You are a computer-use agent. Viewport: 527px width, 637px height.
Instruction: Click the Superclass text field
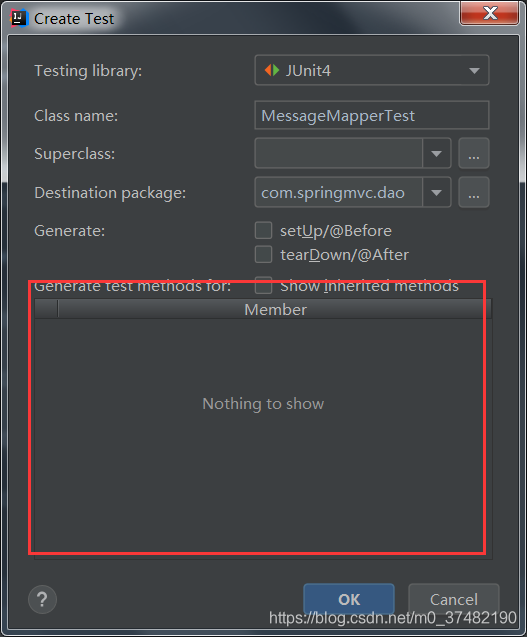(338, 154)
